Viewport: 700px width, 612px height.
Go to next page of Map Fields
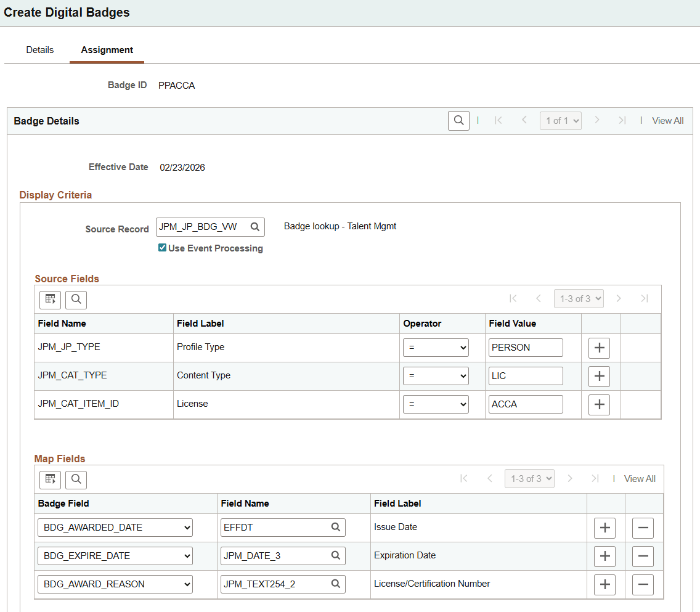pos(569,478)
